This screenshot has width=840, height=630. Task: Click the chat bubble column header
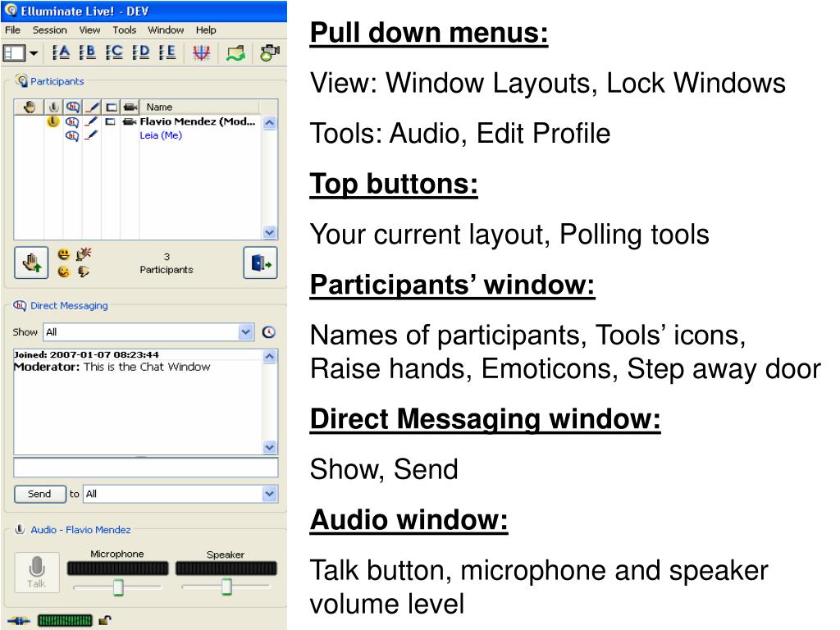coord(73,107)
